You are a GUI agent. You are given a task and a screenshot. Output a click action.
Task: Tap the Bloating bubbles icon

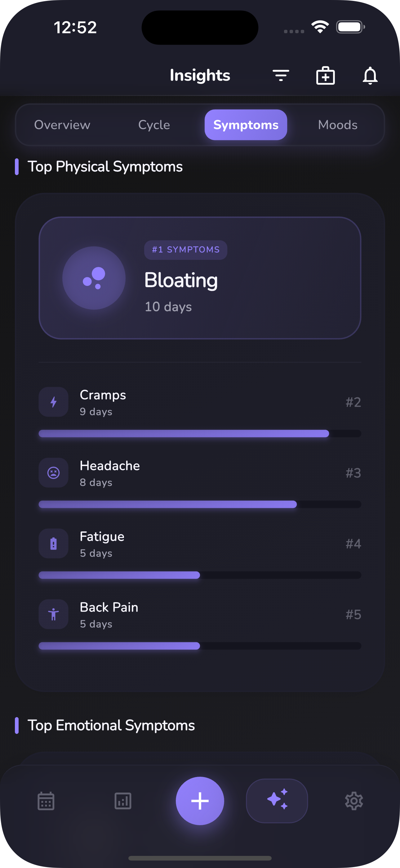pyautogui.click(x=94, y=278)
